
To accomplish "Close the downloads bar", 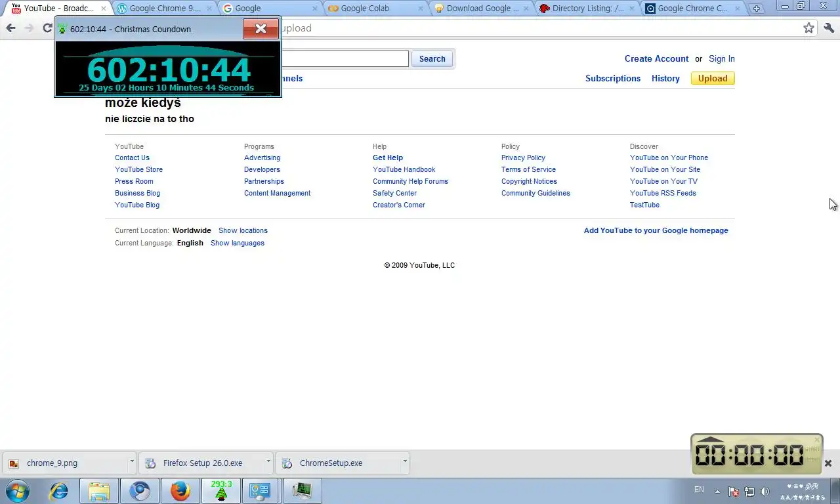I will [x=828, y=463].
